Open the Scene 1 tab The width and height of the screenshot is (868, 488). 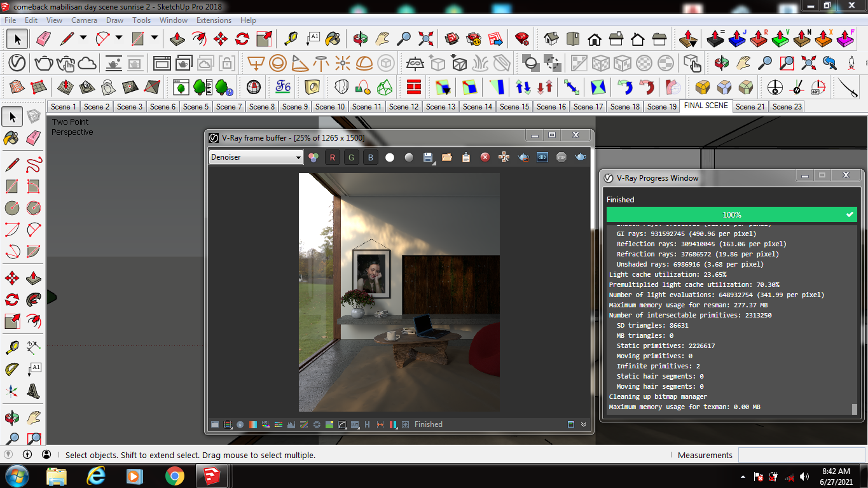pyautogui.click(x=64, y=107)
